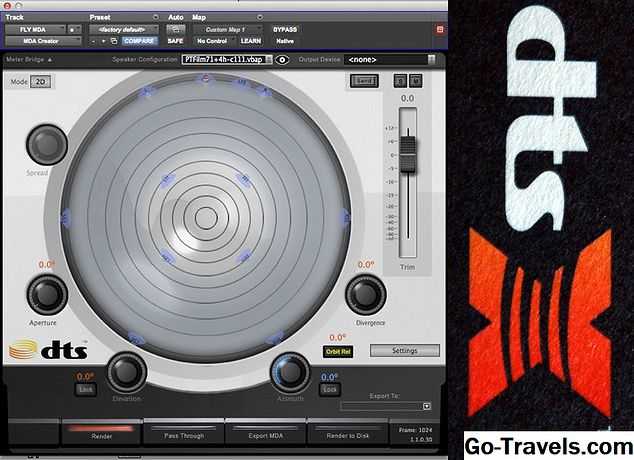Click the copy settings icon beside COMPARE

click(114, 41)
